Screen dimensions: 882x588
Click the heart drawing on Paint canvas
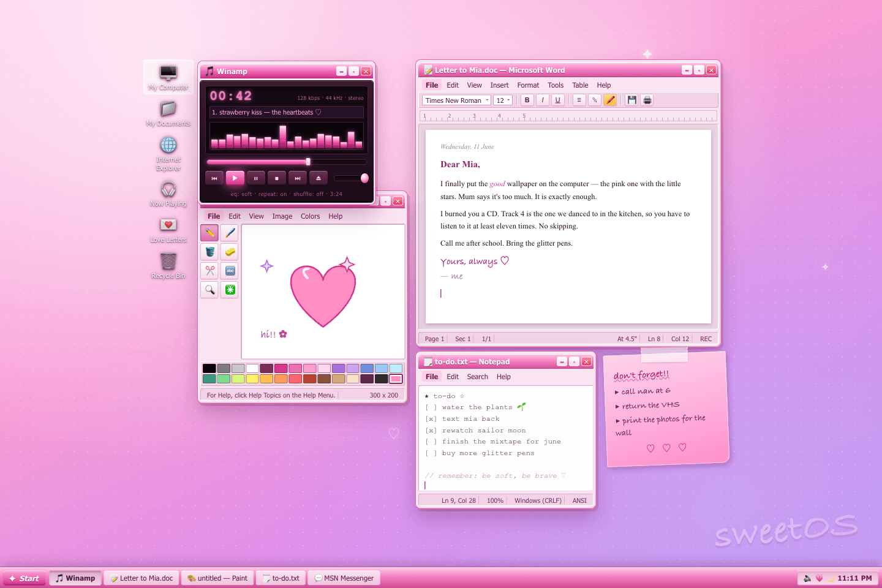point(323,295)
